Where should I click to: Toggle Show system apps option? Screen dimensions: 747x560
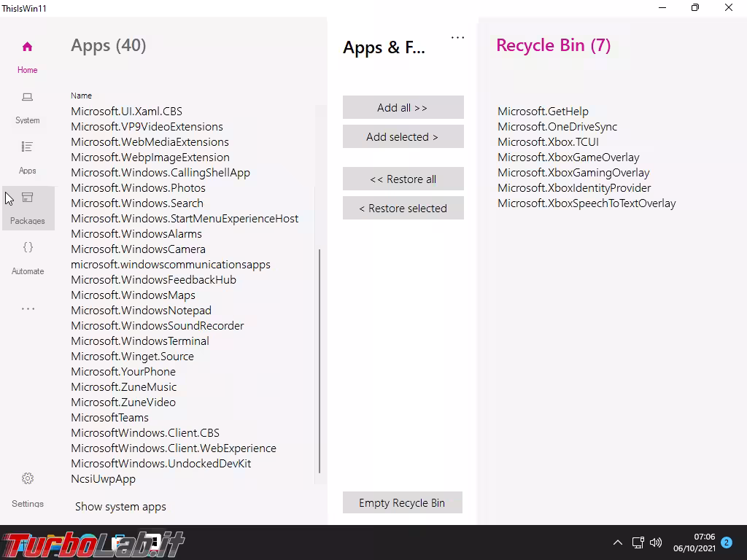pyautogui.click(x=120, y=507)
